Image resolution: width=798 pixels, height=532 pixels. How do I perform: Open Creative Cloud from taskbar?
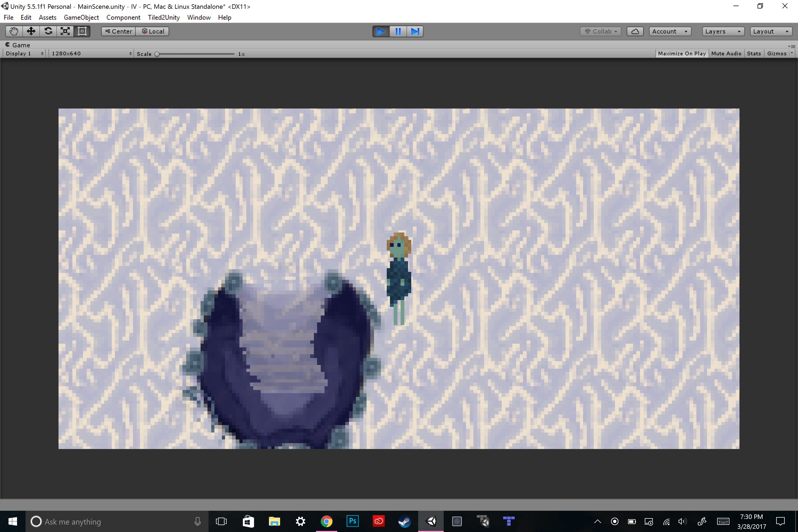point(379,521)
